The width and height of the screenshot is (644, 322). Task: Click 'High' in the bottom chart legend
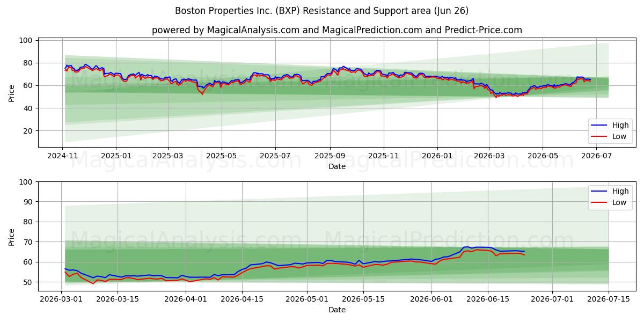pos(620,191)
